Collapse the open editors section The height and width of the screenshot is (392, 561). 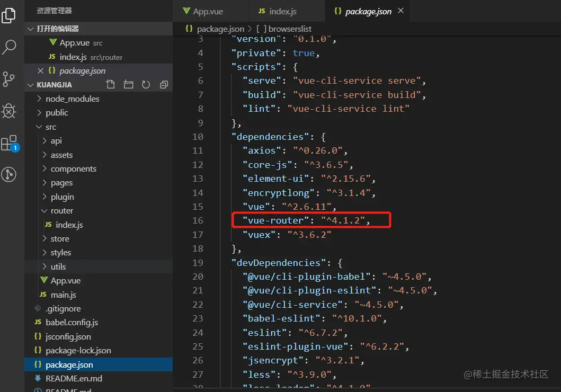[30, 29]
